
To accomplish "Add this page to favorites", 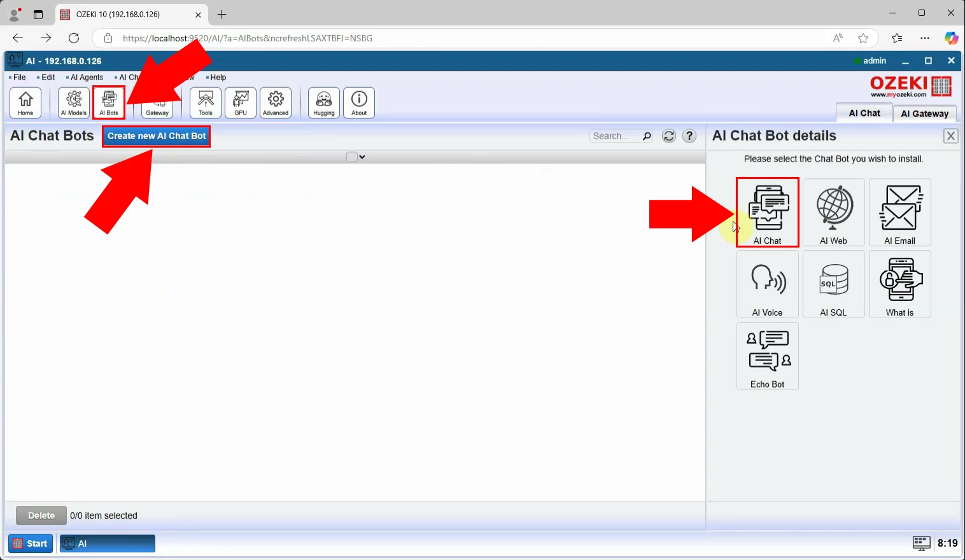I will [863, 38].
